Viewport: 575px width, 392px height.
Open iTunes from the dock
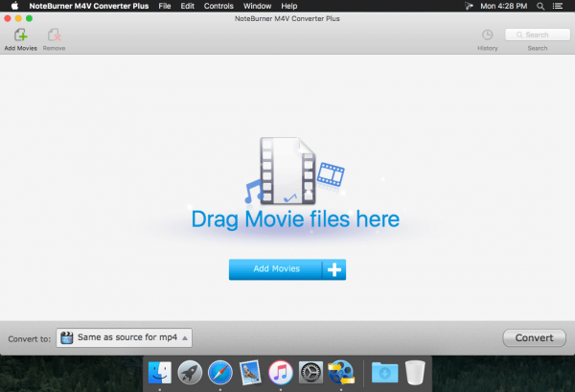281,373
